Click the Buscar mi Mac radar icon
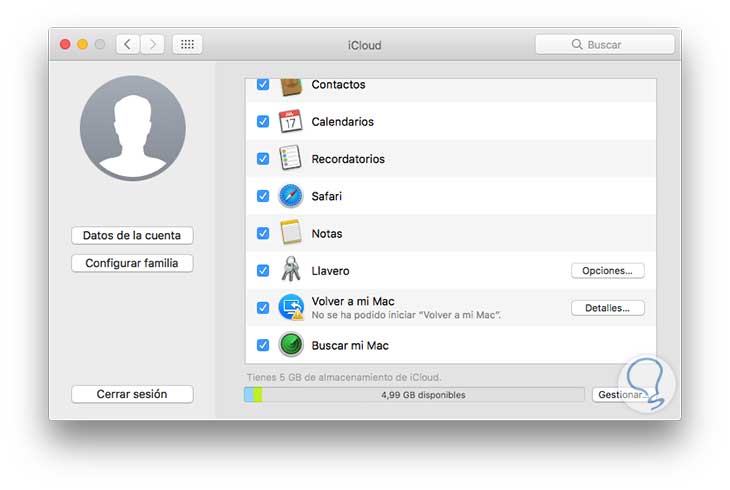The width and height of the screenshot is (730, 490). 291,345
